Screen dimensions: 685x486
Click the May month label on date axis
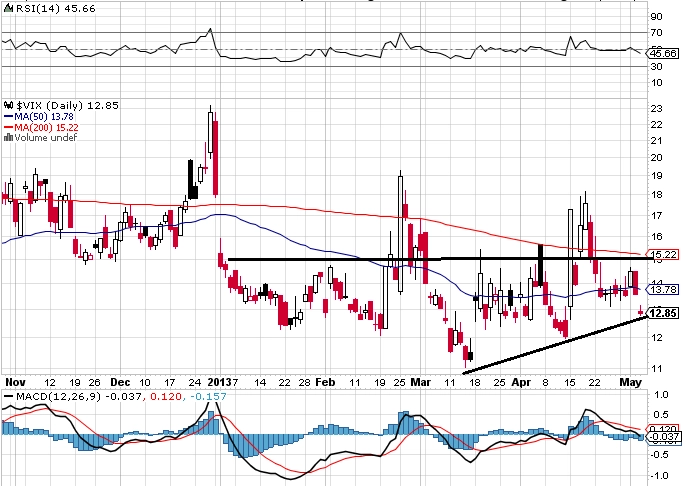click(x=631, y=382)
